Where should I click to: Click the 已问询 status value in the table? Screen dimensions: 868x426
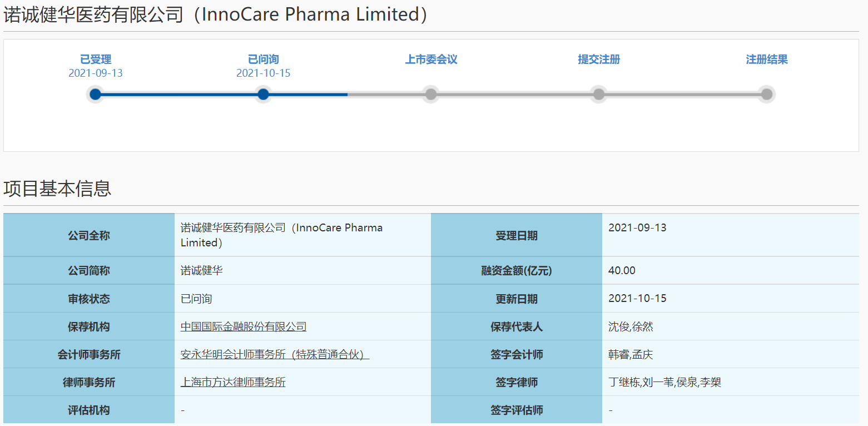tap(196, 299)
